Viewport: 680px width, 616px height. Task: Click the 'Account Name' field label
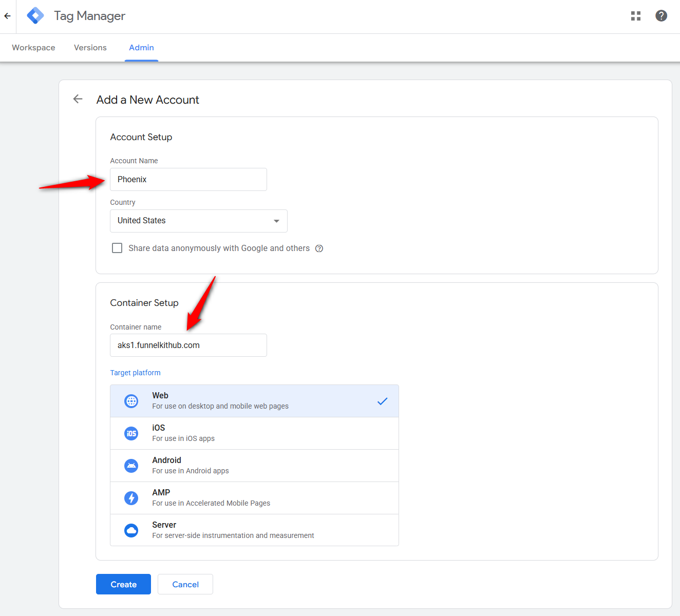134,161
